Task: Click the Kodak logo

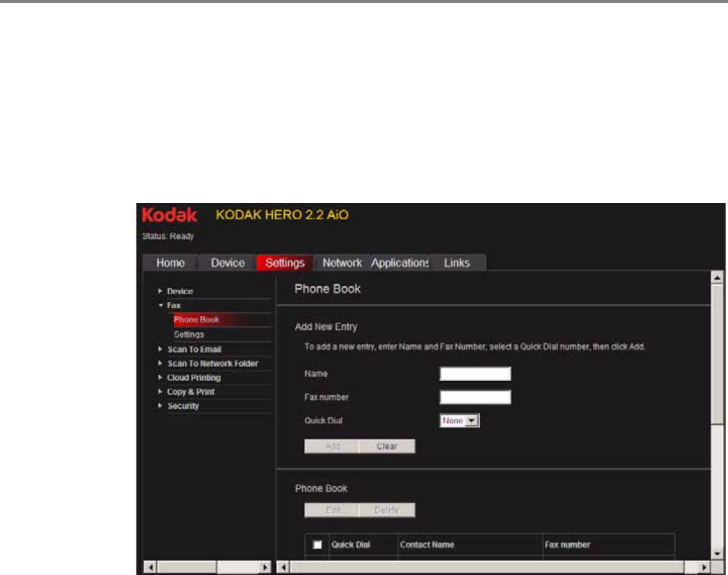Action: [169, 215]
